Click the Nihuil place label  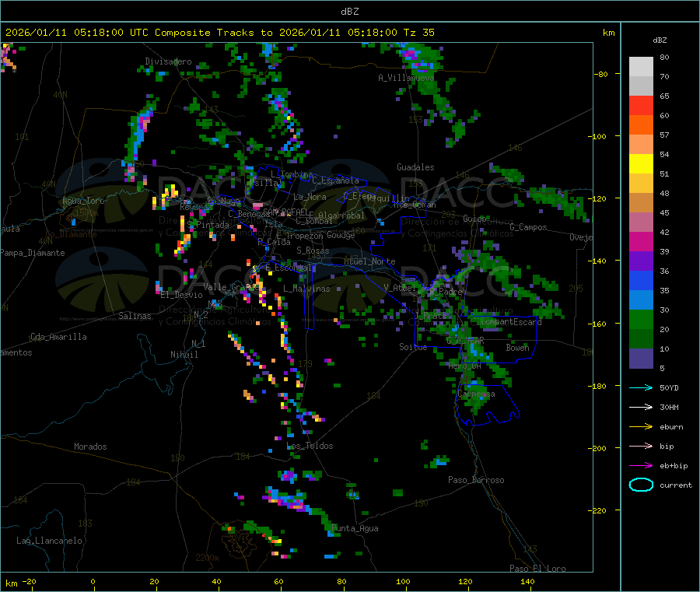tap(184, 355)
